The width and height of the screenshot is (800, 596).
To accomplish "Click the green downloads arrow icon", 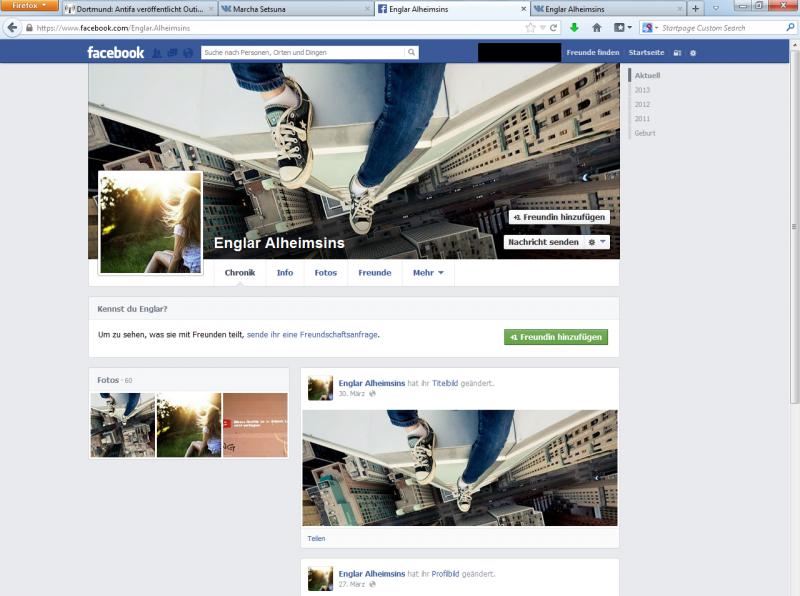I will [x=575, y=28].
